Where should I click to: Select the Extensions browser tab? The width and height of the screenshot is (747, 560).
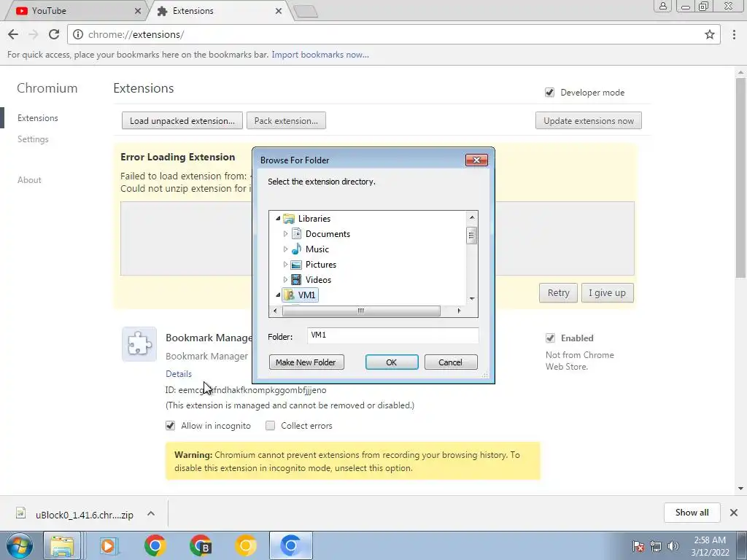218,10
